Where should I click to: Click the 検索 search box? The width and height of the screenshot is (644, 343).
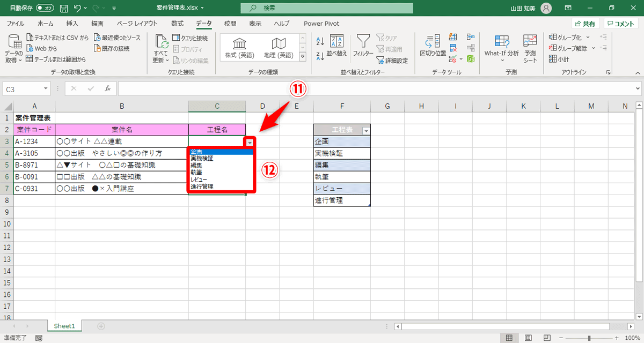click(327, 9)
